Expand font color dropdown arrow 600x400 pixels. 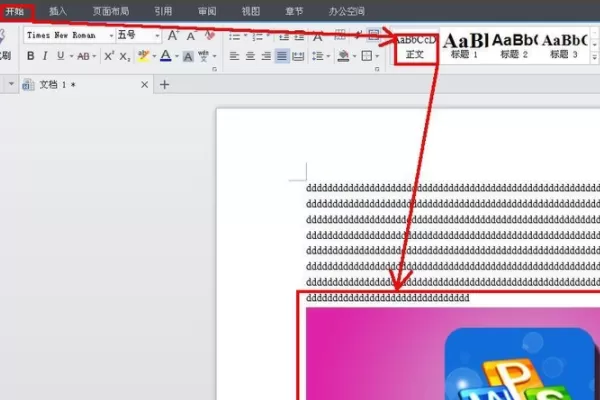(176, 56)
